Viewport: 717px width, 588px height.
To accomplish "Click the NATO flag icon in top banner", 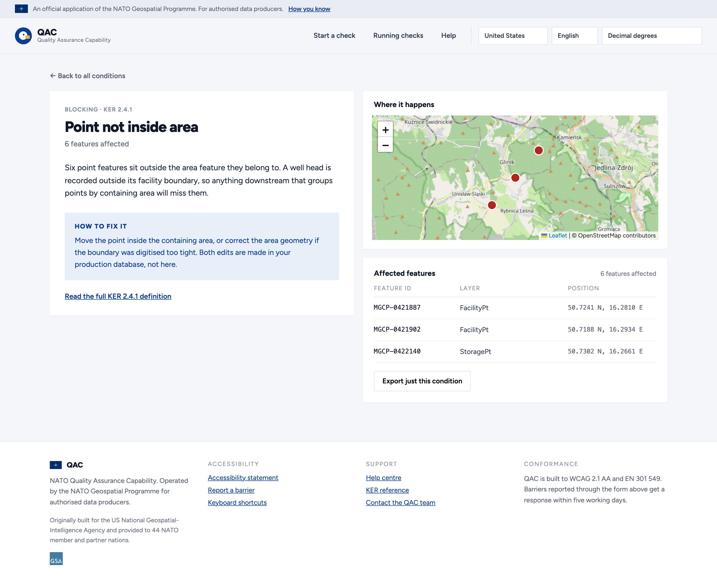I will click(21, 9).
